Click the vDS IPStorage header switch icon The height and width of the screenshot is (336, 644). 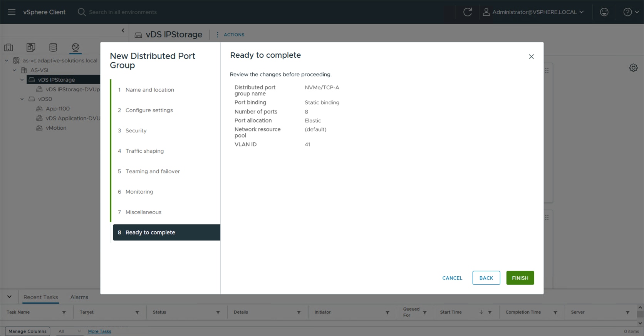[138, 35]
